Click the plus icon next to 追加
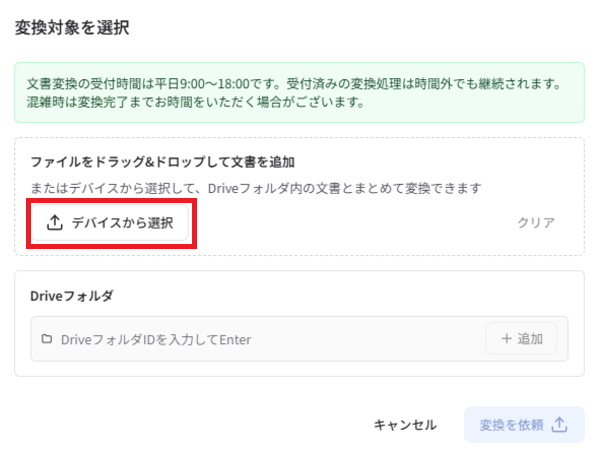Image resolution: width=600 pixels, height=451 pixels. click(507, 339)
